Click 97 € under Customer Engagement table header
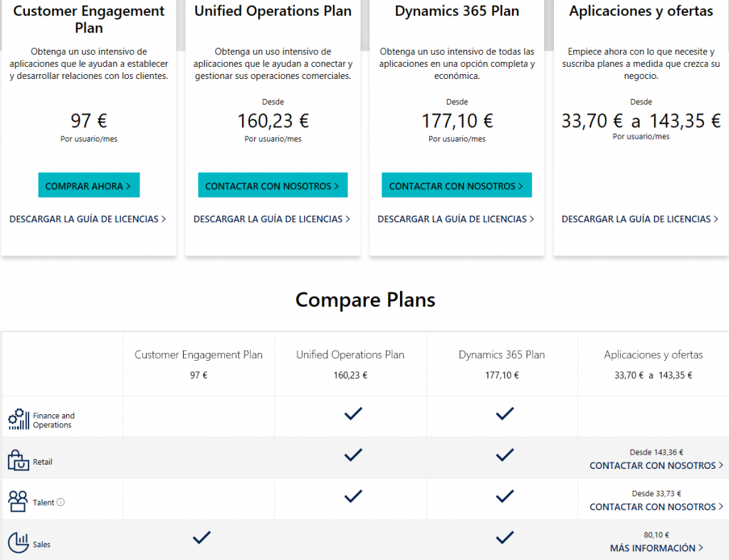This screenshot has height=560, width=729. tap(199, 375)
